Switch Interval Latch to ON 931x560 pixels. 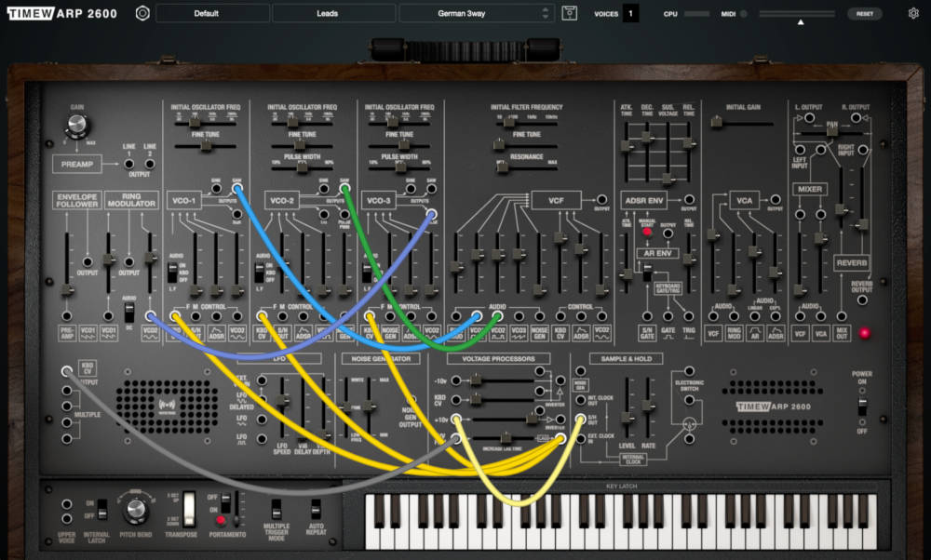[x=101, y=503]
